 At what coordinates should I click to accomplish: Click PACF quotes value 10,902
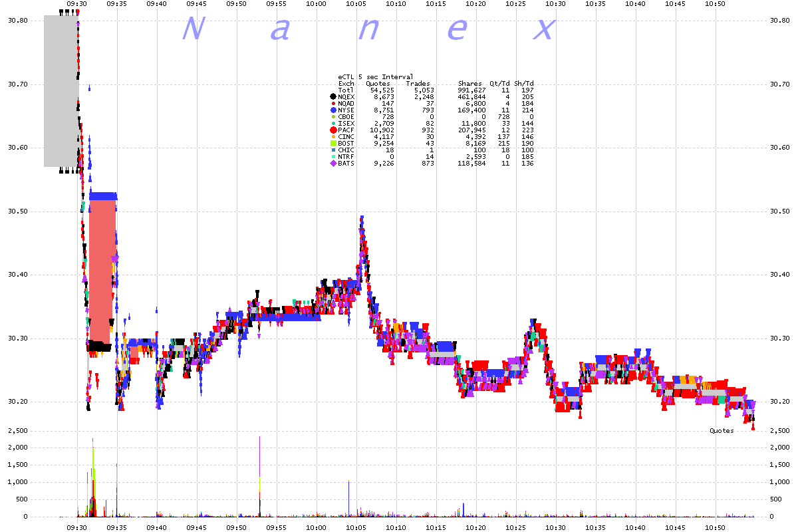[382, 130]
